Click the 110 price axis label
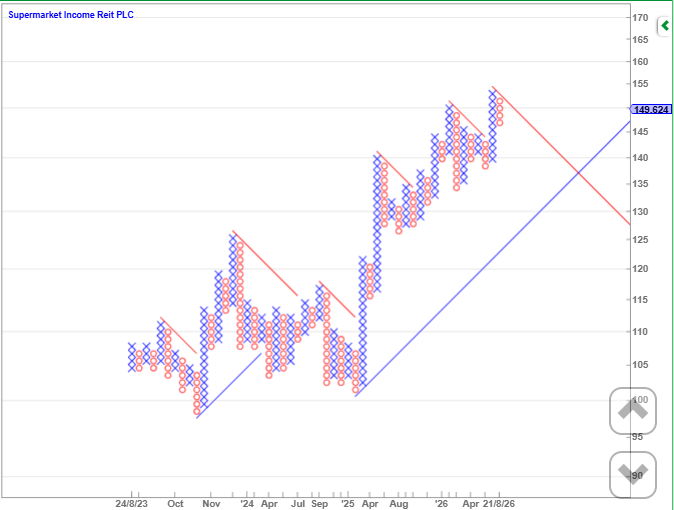674x510 pixels. point(640,332)
